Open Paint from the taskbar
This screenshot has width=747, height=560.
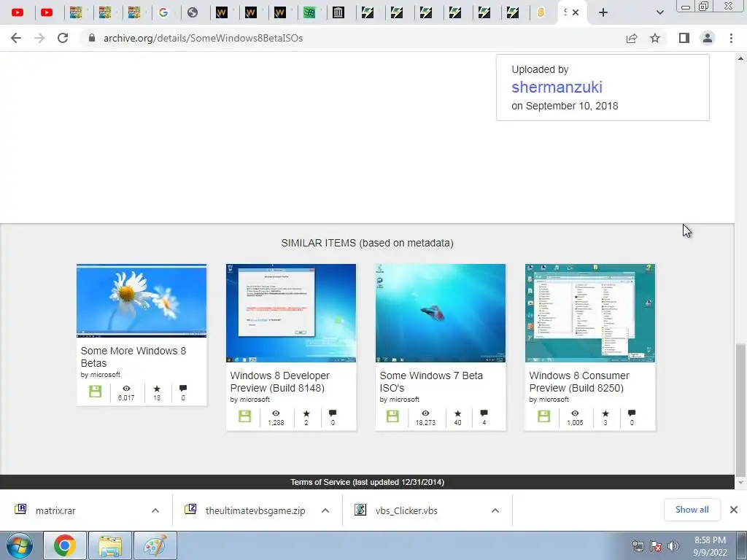coord(155,545)
